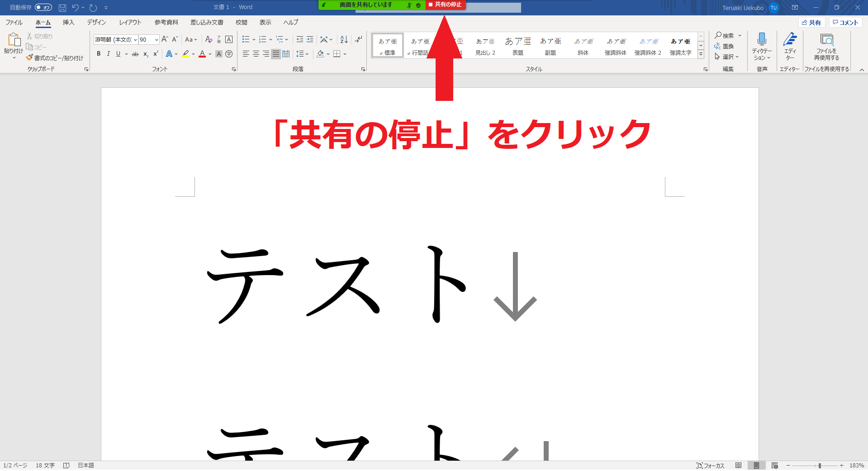Expand the Styles gallery list
The width and height of the screenshot is (868, 471).
701,54
